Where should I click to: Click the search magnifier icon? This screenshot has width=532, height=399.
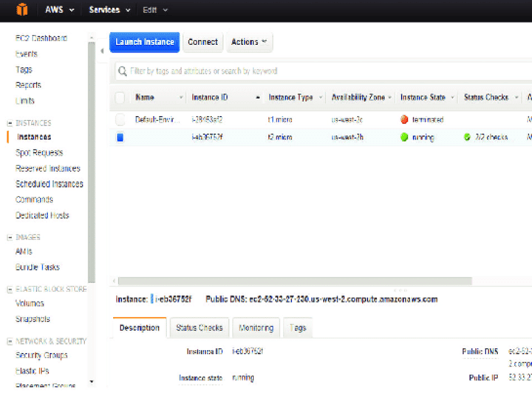click(123, 71)
